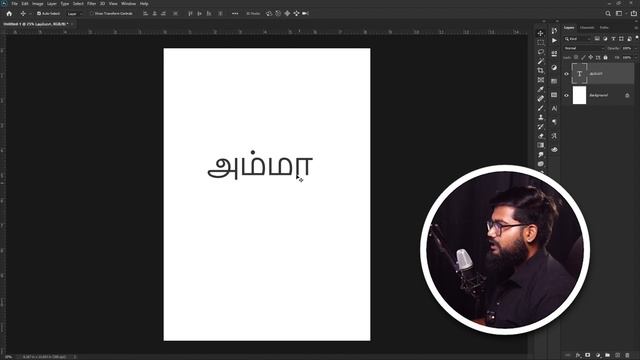Delete layer trash icon

[627, 356]
